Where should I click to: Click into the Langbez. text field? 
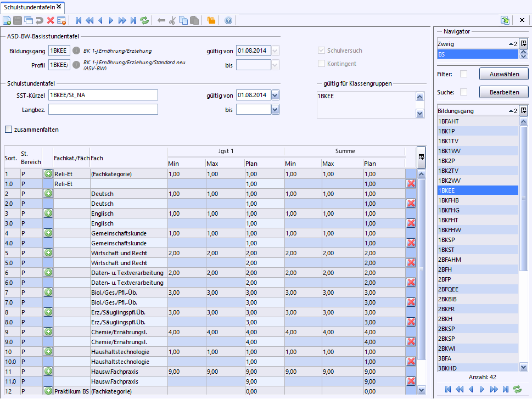click(103, 110)
